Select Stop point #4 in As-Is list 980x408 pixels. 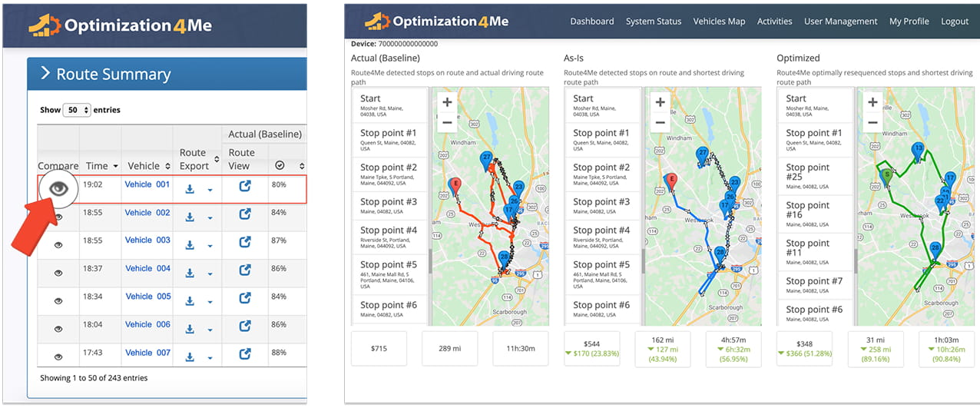602,238
